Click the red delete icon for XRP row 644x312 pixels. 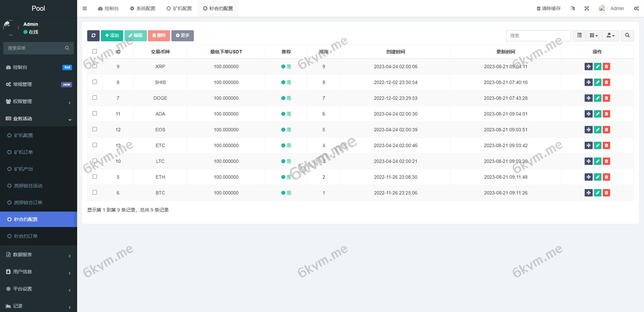(x=606, y=66)
